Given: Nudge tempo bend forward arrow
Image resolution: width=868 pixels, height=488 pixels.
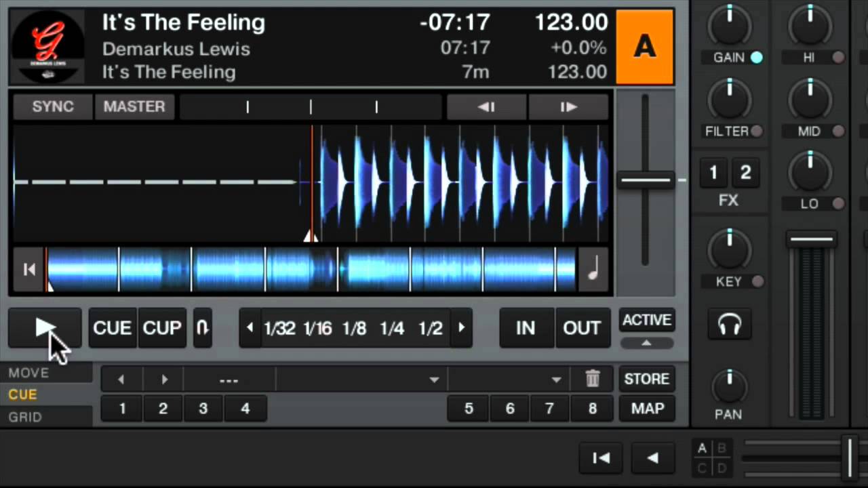Looking at the screenshot, I should click(568, 107).
